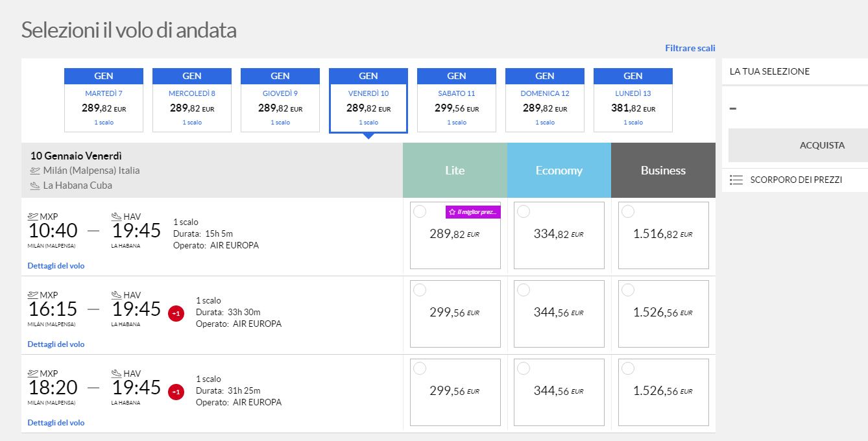The height and width of the screenshot is (441, 868).
Task: Switch to Martedì 7 date tab
Action: [104, 101]
